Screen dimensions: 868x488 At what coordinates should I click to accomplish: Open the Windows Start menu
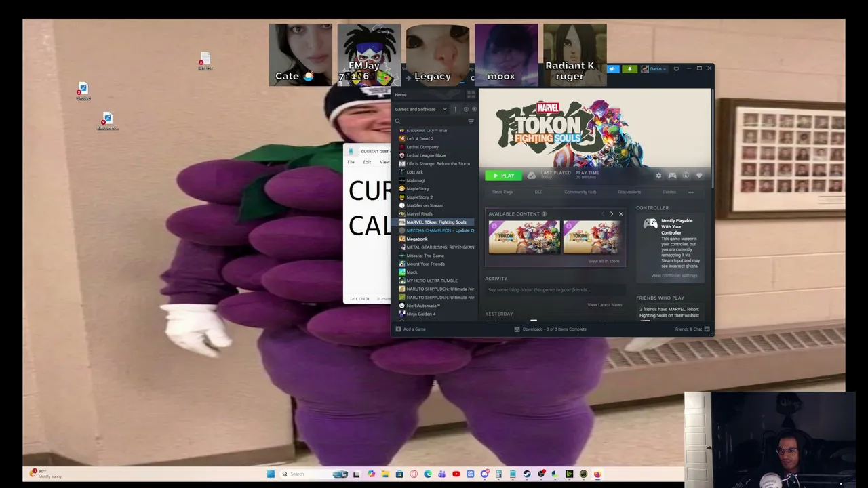pos(271,474)
